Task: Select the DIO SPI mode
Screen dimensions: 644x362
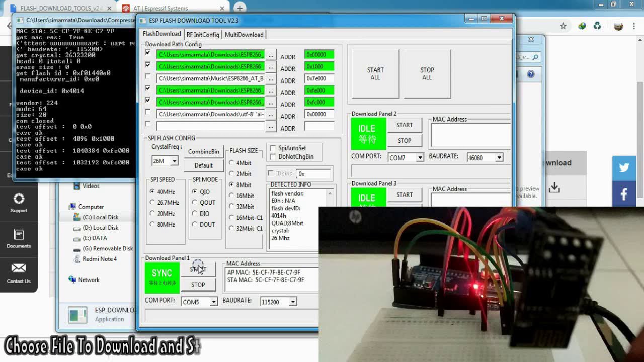Action: click(x=195, y=214)
